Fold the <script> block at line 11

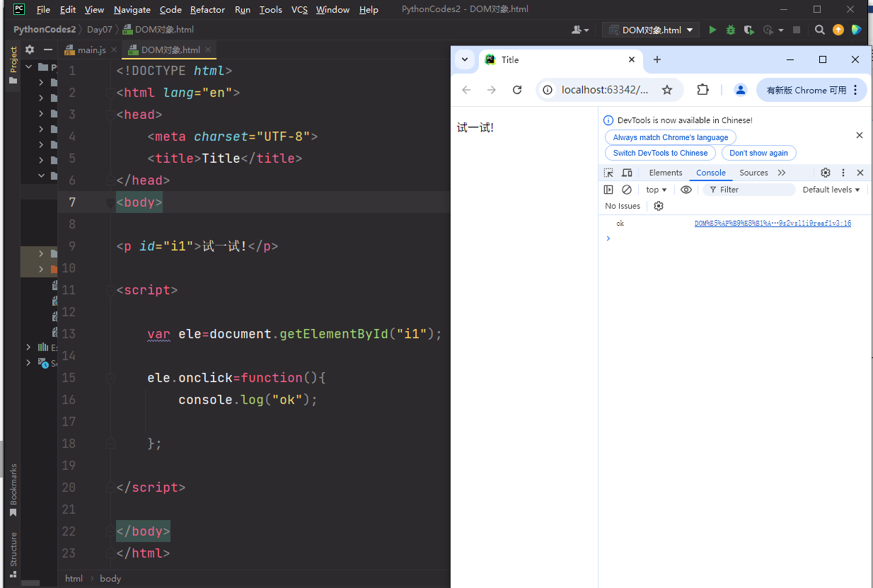coord(110,290)
